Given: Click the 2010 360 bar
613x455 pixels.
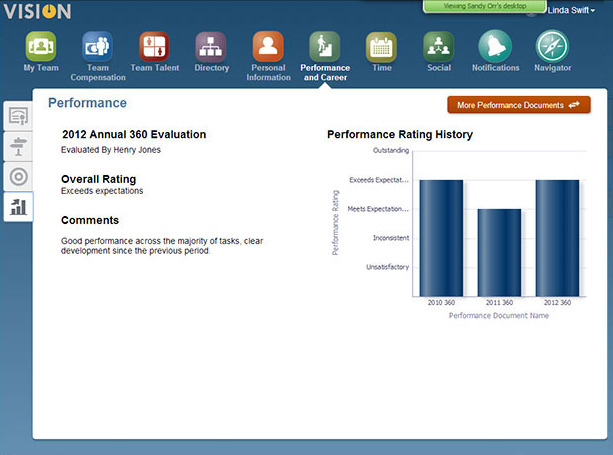Looking at the screenshot, I should pos(441,238).
